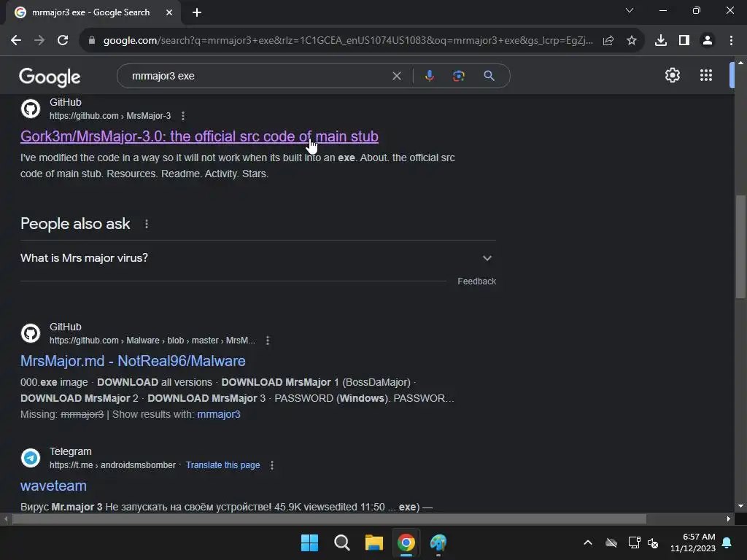Image resolution: width=747 pixels, height=560 pixels.
Task: Click the browser forward arrow
Action: 39,41
